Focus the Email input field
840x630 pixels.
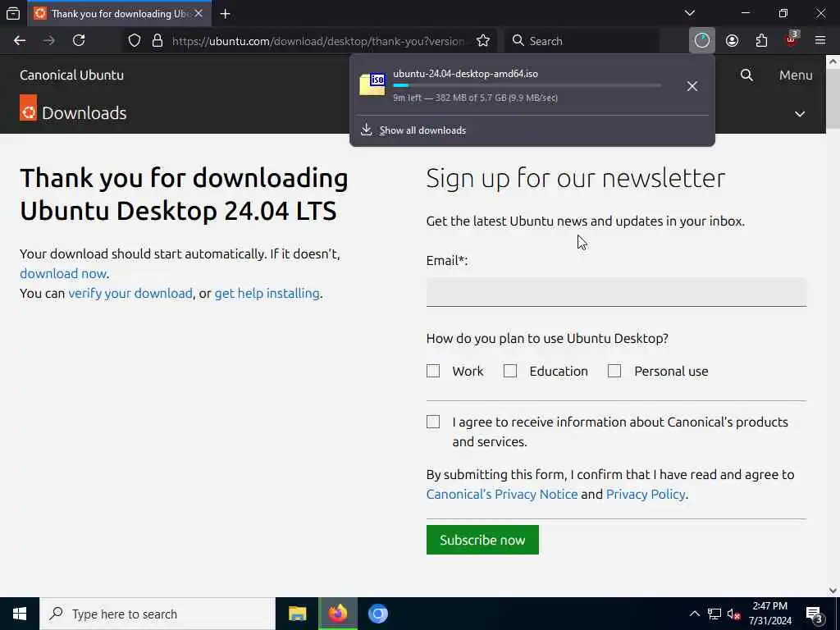tap(616, 292)
